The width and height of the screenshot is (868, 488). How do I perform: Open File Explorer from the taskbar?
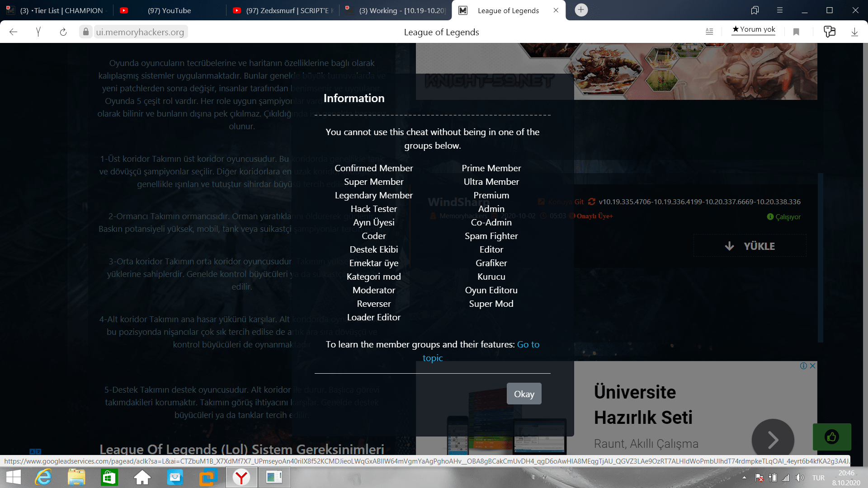(76, 477)
